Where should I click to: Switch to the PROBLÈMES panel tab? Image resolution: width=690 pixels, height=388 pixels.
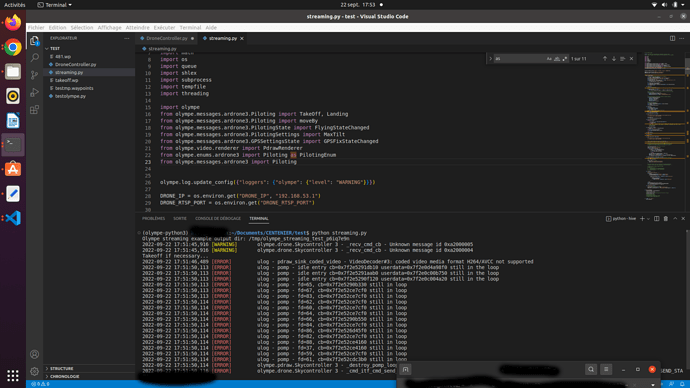pos(154,219)
